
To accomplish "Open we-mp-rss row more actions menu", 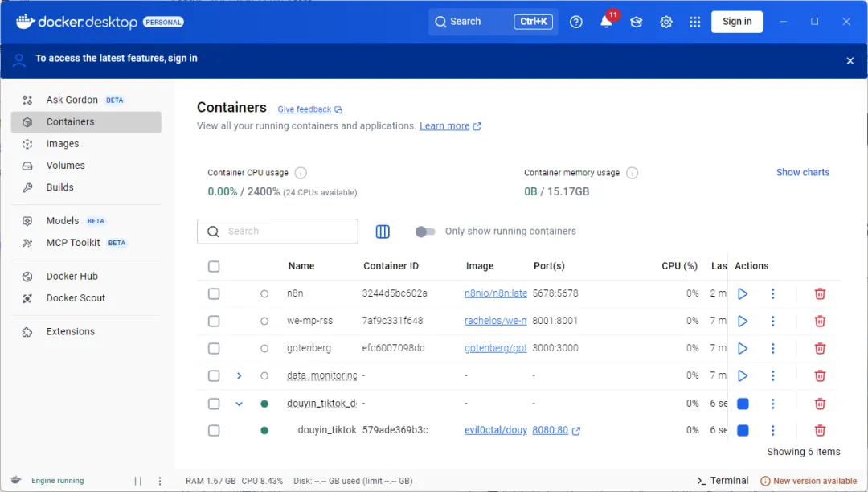I will (773, 321).
